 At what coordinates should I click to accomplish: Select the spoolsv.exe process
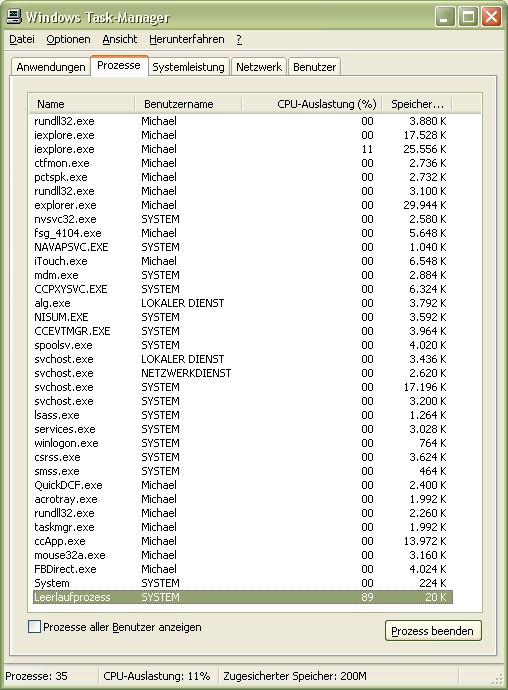pyautogui.click(x=243, y=345)
